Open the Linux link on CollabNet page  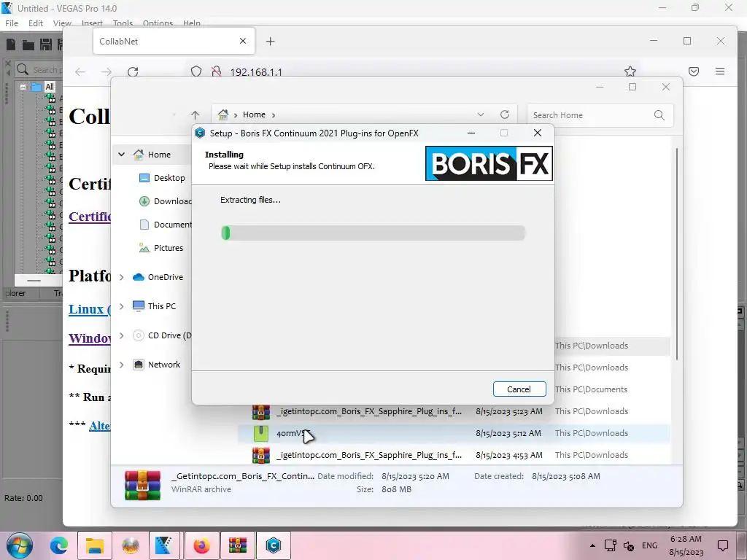click(x=90, y=309)
